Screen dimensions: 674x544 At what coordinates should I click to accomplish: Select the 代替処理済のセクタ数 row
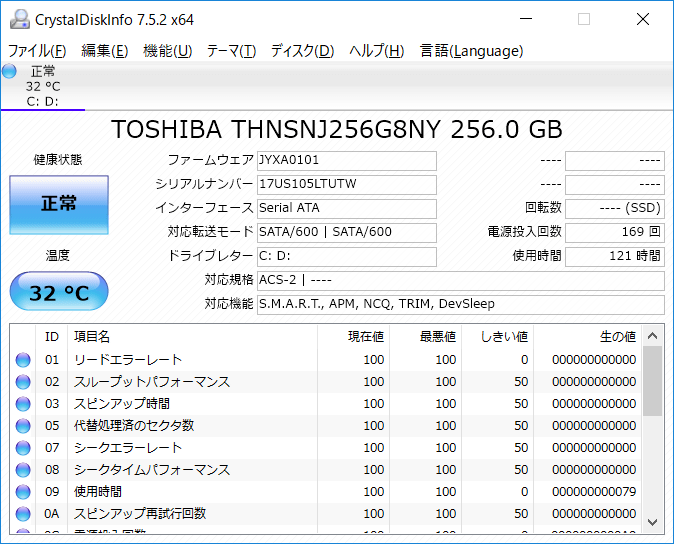[326, 425]
